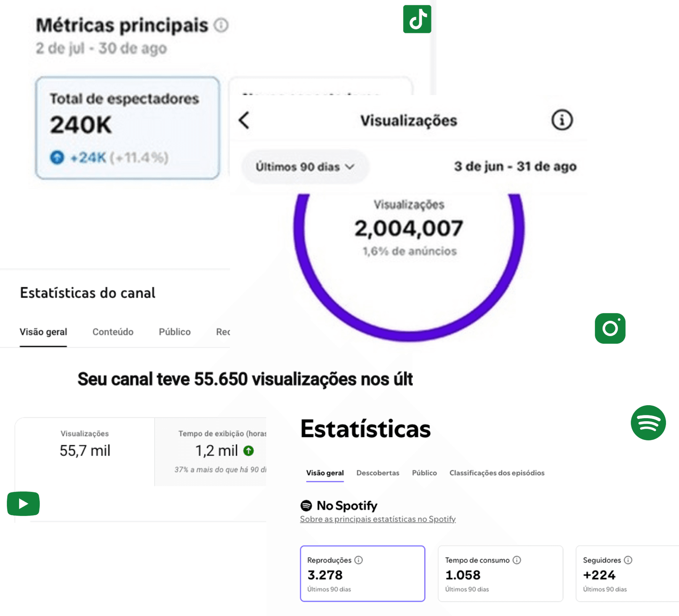Click info icon next to Seguidores
The height and width of the screenshot is (616, 679).
[628, 560]
